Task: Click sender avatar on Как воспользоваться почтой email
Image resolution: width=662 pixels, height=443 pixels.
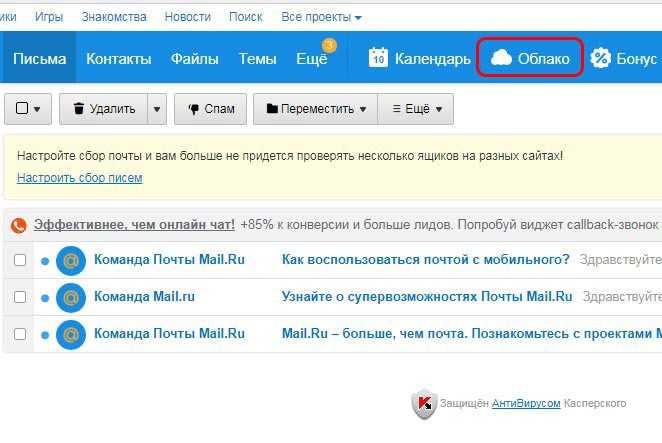Action: [71, 261]
